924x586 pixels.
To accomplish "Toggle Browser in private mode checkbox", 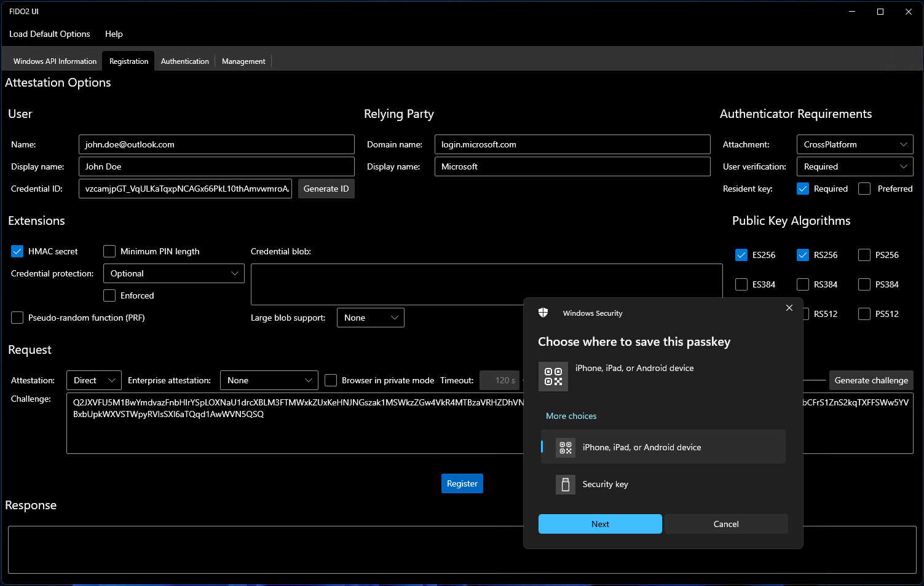I will [x=331, y=380].
